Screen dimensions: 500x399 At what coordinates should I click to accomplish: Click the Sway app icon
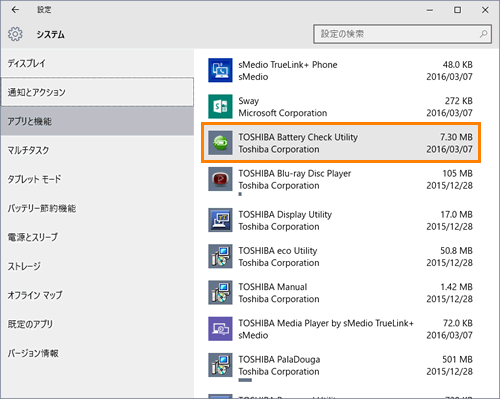[220, 106]
